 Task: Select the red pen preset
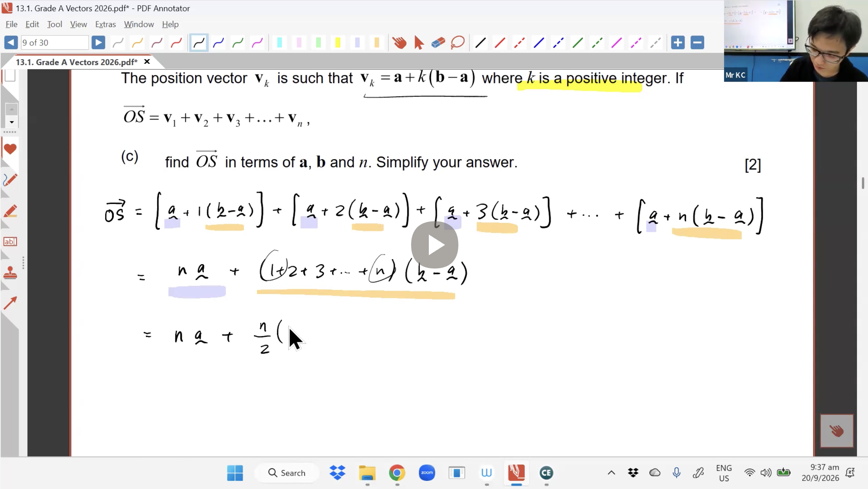(x=176, y=43)
